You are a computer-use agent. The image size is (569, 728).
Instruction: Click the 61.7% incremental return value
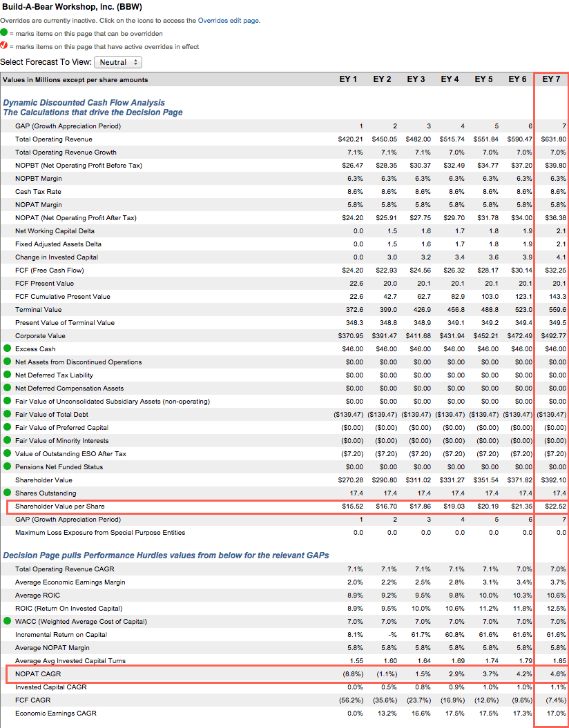421,635
